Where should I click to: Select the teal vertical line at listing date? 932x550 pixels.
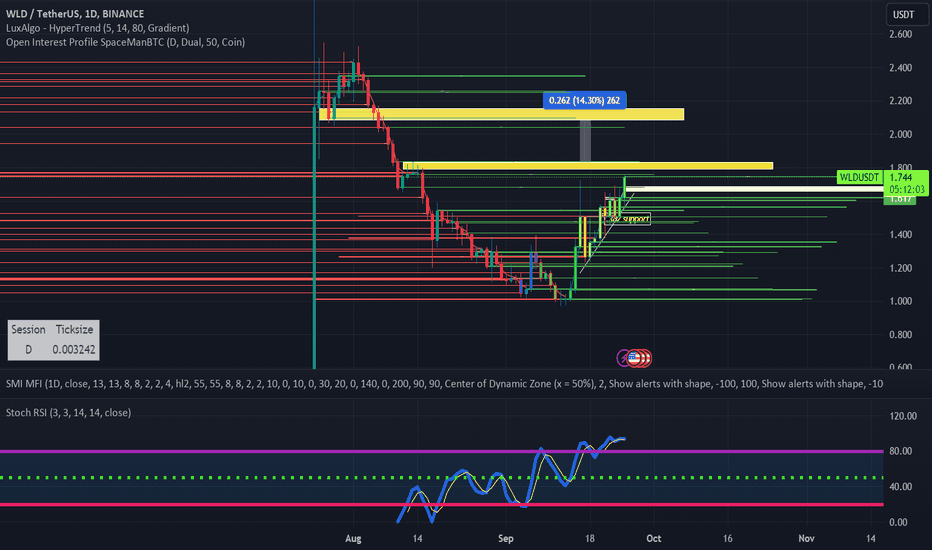point(314,238)
